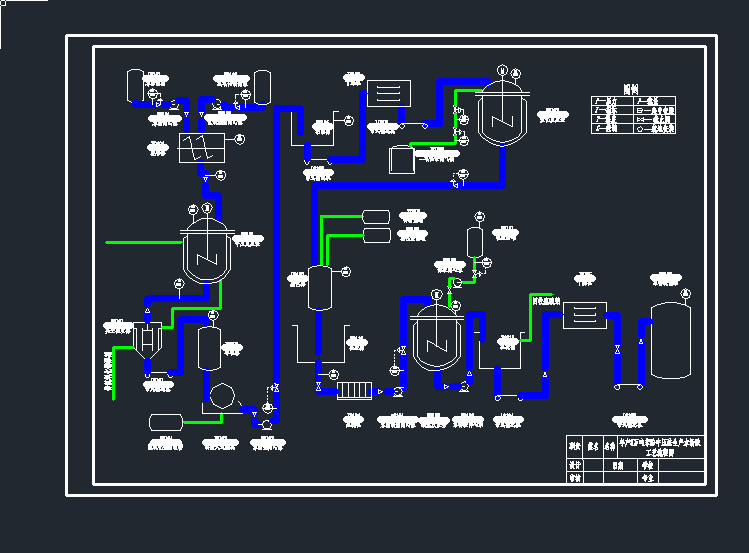Click the open trough tank below center column
The width and height of the screenshot is (749, 553).
tap(319, 347)
